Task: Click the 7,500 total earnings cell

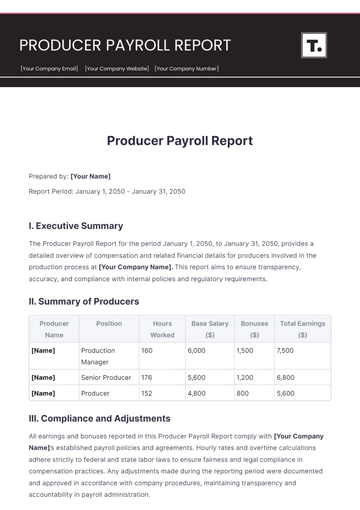Action: [x=302, y=356]
